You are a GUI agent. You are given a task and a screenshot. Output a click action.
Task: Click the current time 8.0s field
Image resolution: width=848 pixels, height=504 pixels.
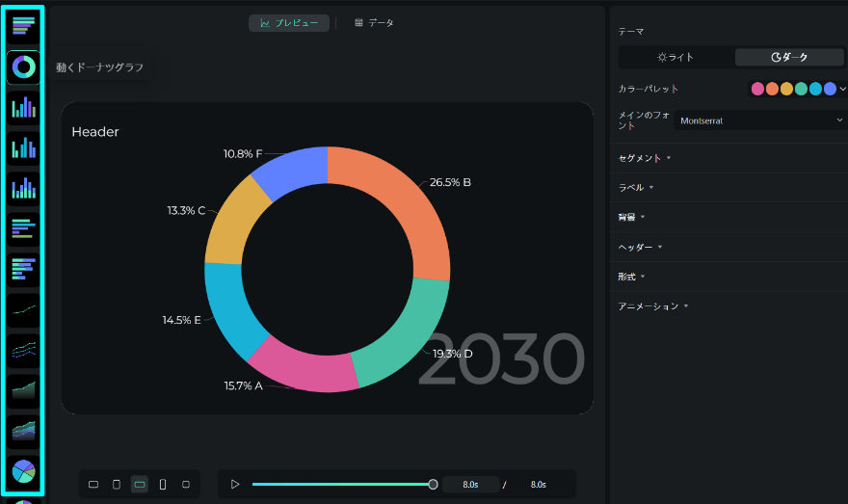pos(470,485)
